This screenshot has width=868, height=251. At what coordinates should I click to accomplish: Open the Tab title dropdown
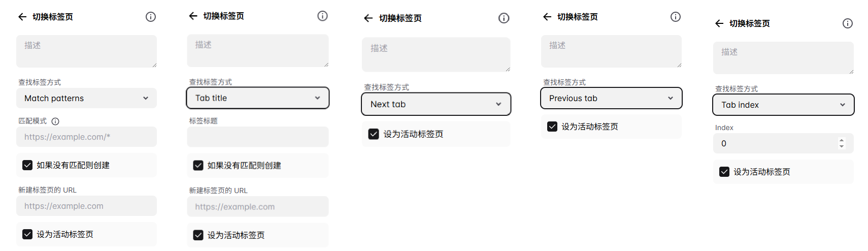click(x=258, y=98)
